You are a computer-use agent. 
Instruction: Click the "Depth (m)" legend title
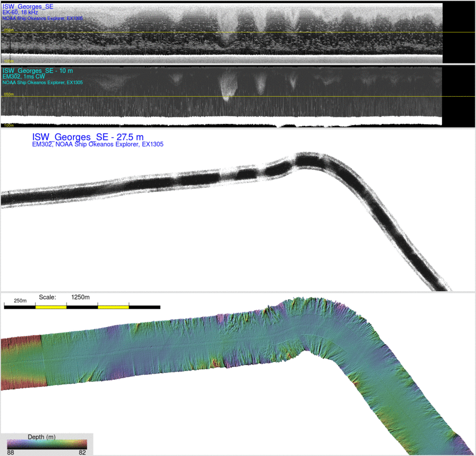(42, 437)
